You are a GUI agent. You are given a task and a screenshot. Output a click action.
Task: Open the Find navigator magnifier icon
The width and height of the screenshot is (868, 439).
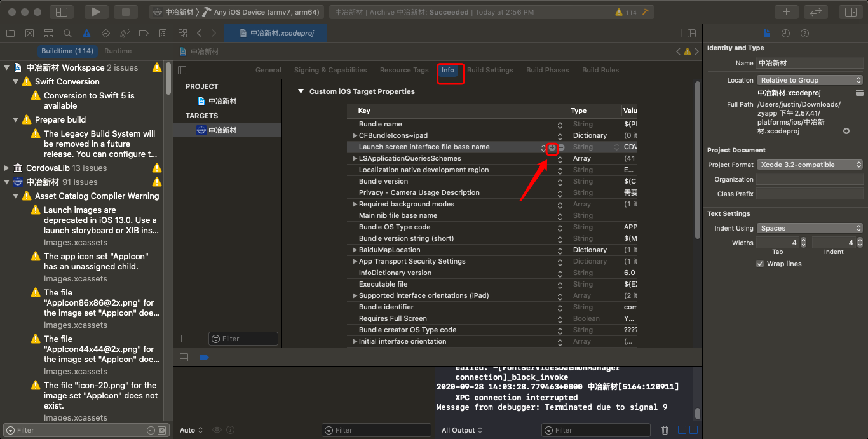coord(67,33)
